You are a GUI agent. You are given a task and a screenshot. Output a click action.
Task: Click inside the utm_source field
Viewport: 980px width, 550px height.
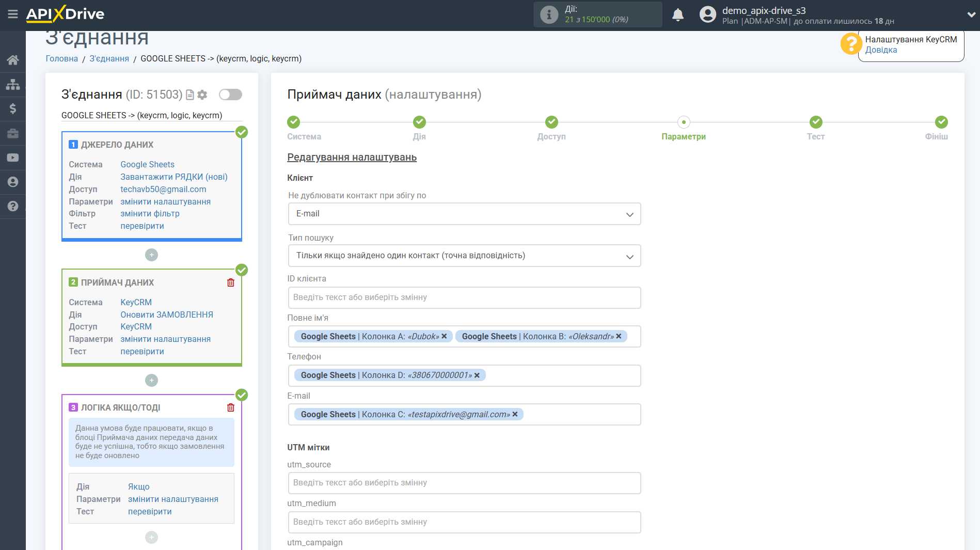point(464,483)
